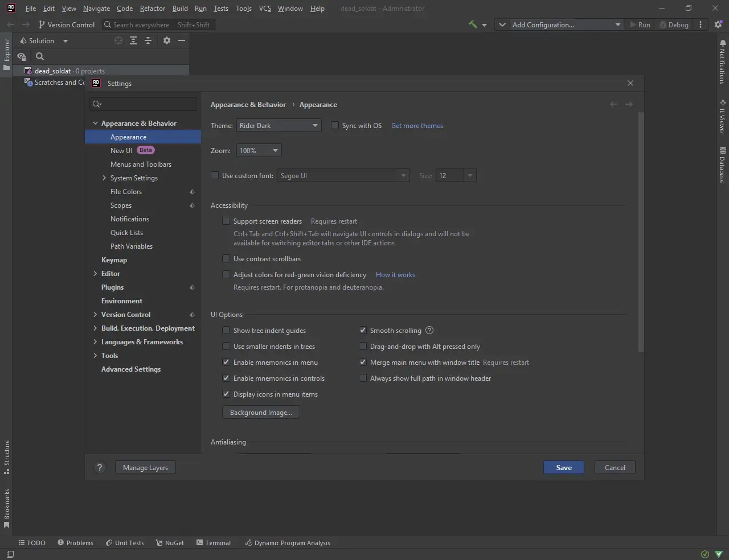This screenshot has width=729, height=560.
Task: Click the build hammer icon
Action: point(473,24)
